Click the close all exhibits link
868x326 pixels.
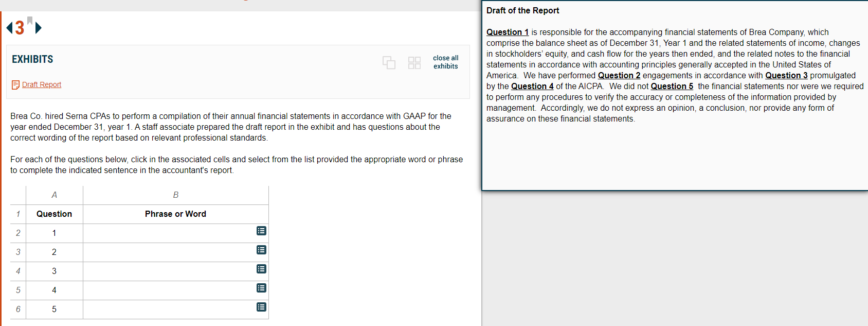(x=445, y=62)
